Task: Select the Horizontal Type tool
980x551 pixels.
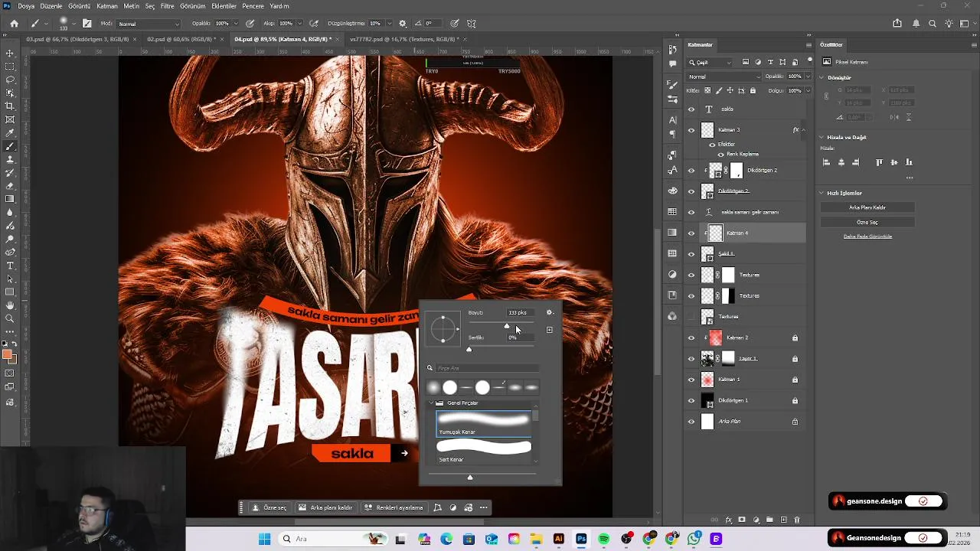Action: 10,266
